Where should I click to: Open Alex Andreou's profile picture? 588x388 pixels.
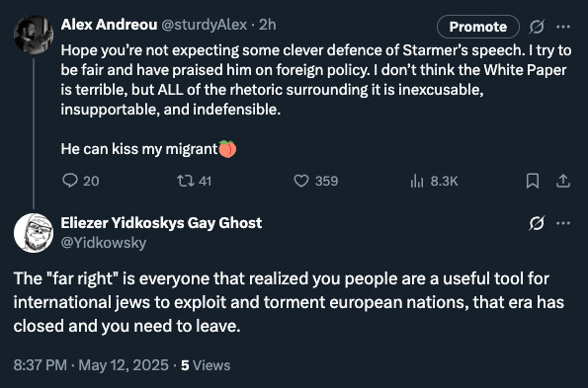pos(34,35)
